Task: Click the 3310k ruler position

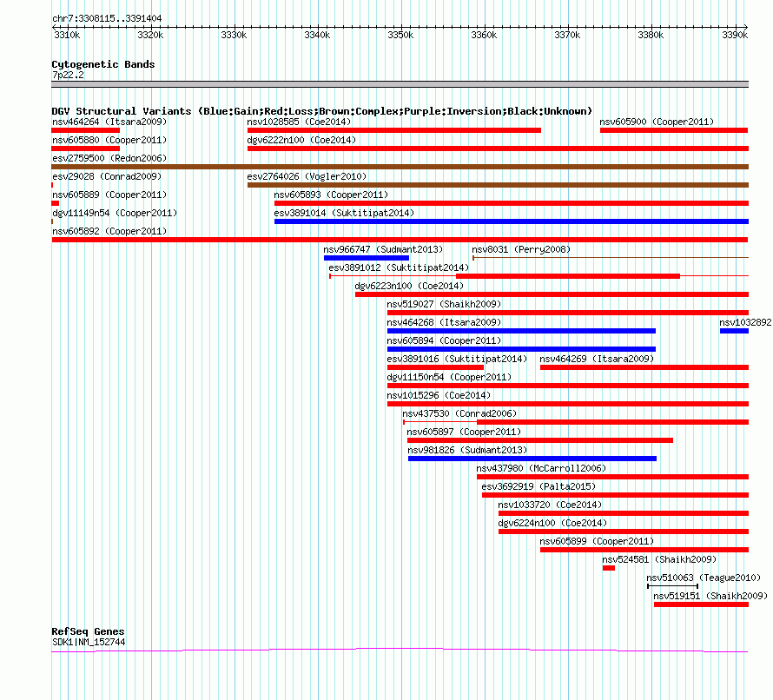Action: pyautogui.click(x=67, y=35)
